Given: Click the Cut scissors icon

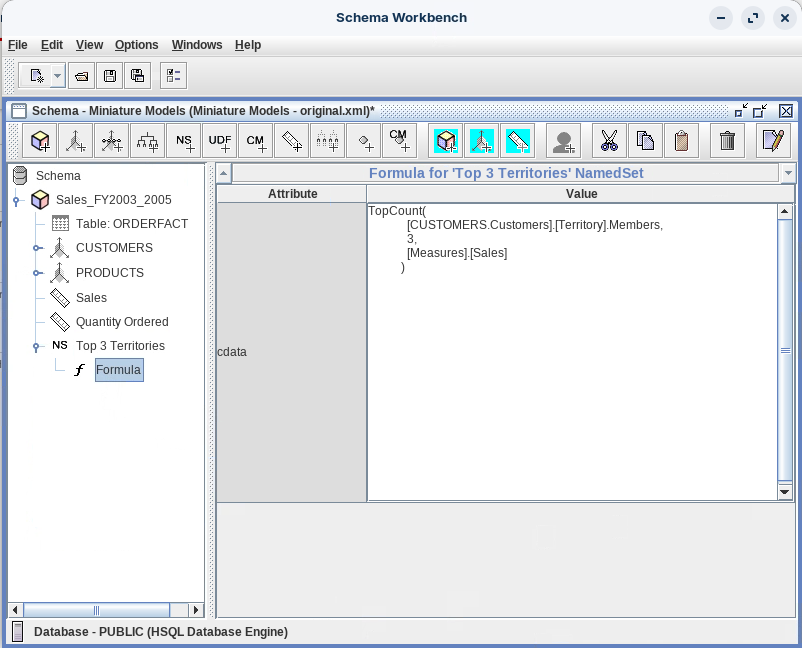Looking at the screenshot, I should click(609, 141).
